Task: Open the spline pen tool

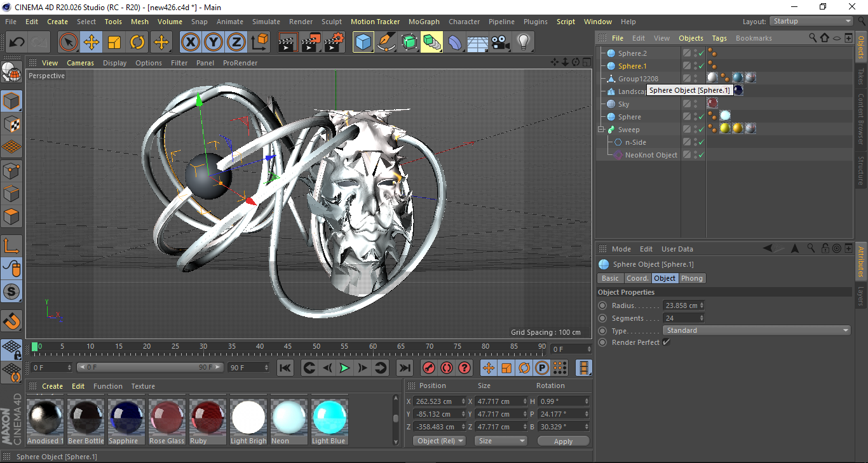Action: pyautogui.click(x=386, y=43)
